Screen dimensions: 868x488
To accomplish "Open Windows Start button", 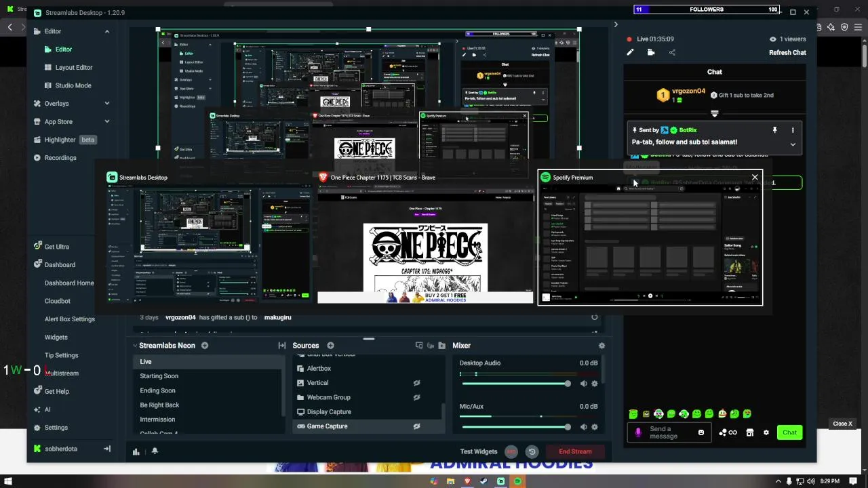I will (x=9, y=481).
